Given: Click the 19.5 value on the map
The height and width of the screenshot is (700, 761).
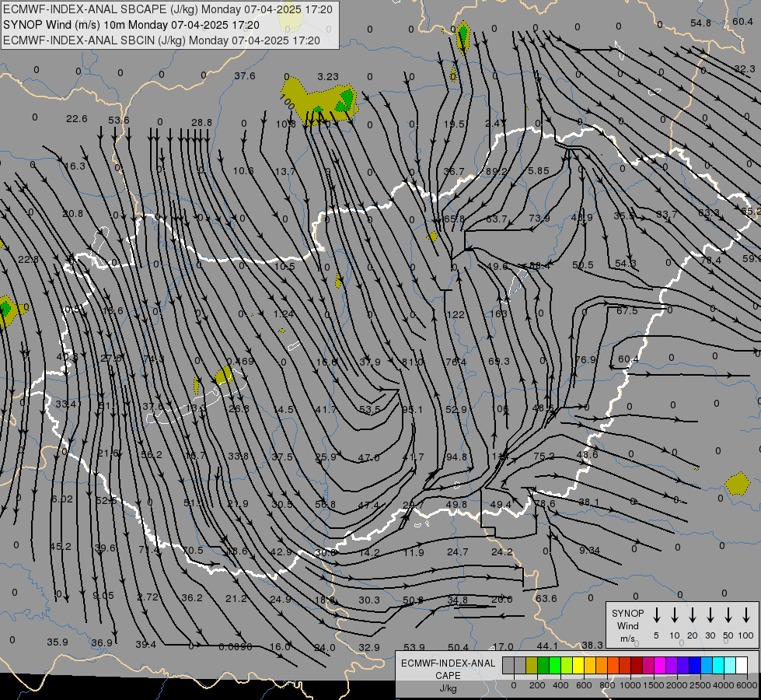Looking at the screenshot, I should [454, 124].
